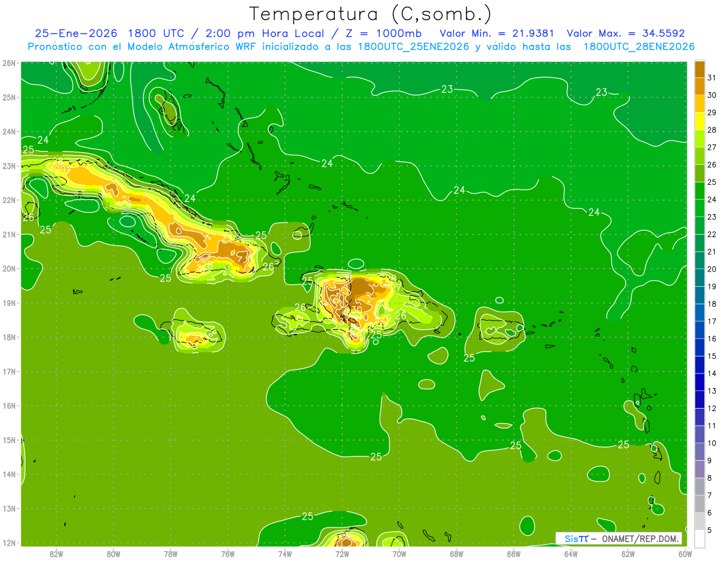This screenshot has width=728, height=562.
Task: Click the longitude axis label "62W"
Action: click(x=628, y=554)
